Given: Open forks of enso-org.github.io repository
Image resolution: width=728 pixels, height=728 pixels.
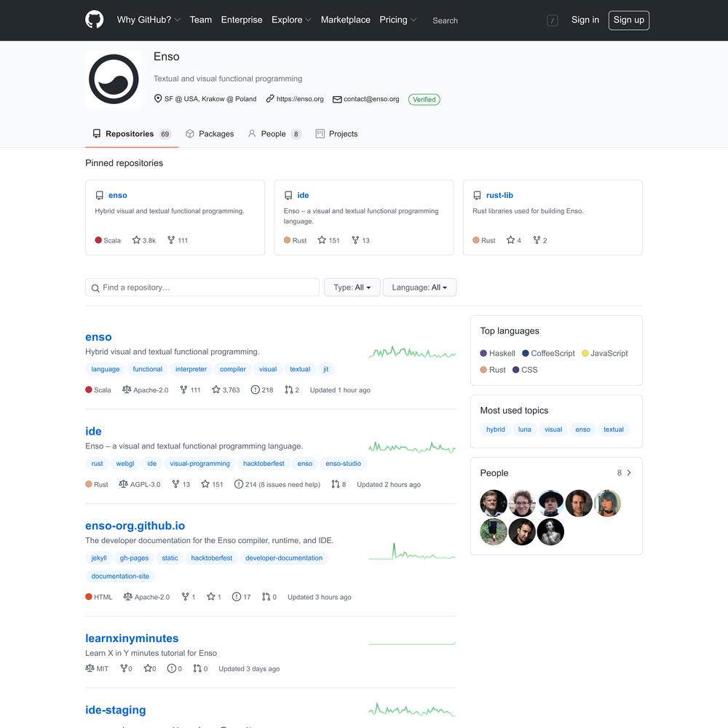Looking at the screenshot, I should pos(188,597).
